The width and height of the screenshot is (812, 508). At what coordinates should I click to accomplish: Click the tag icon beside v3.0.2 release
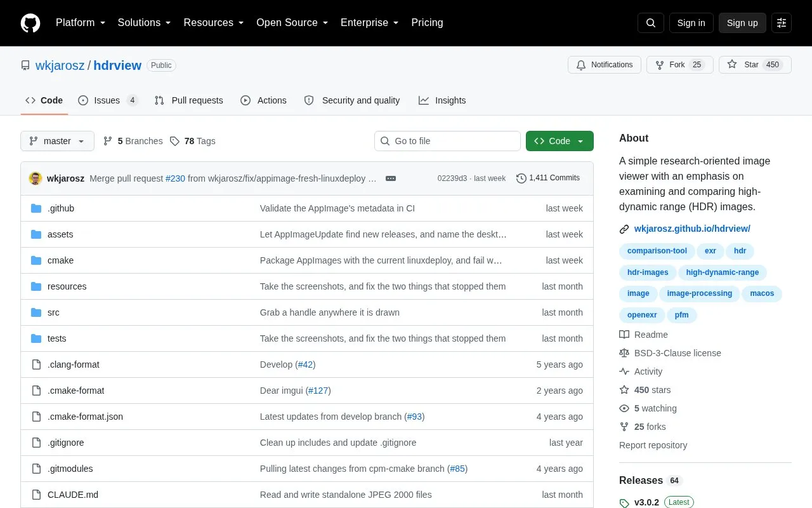(624, 503)
